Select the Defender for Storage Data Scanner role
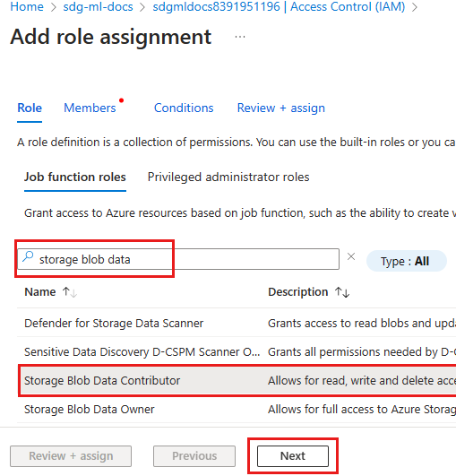 tap(114, 324)
